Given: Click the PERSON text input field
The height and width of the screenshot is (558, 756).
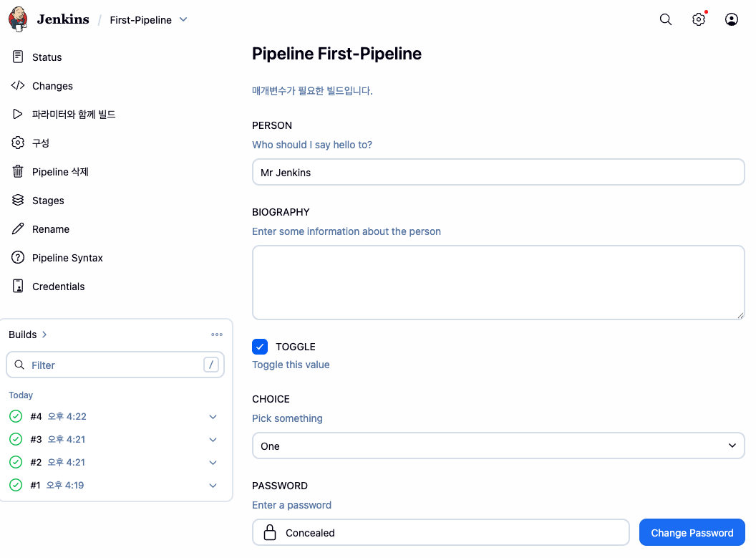Looking at the screenshot, I should (498, 173).
